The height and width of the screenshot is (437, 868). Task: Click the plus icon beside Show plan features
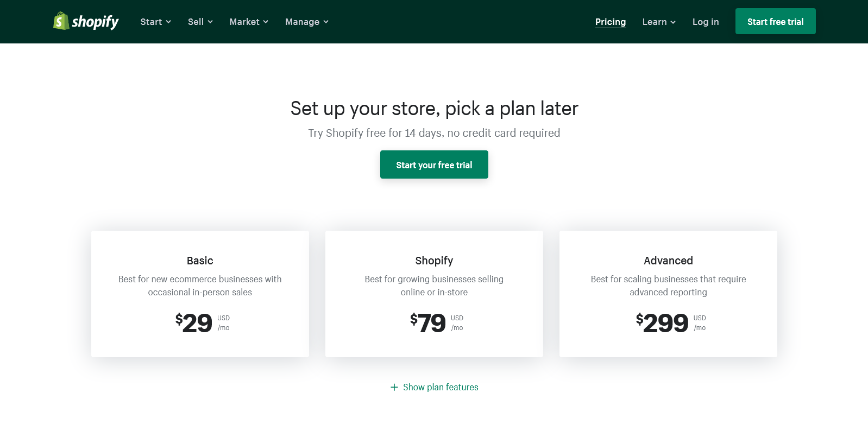click(x=394, y=387)
